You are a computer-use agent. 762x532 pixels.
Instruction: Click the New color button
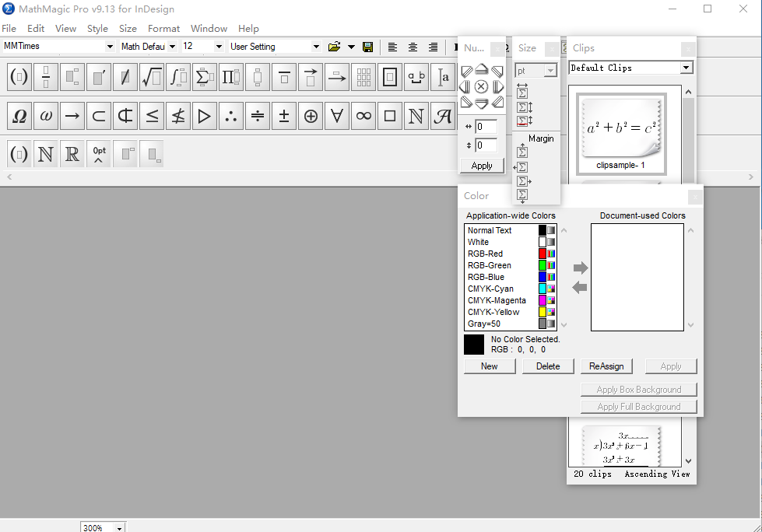tap(490, 366)
